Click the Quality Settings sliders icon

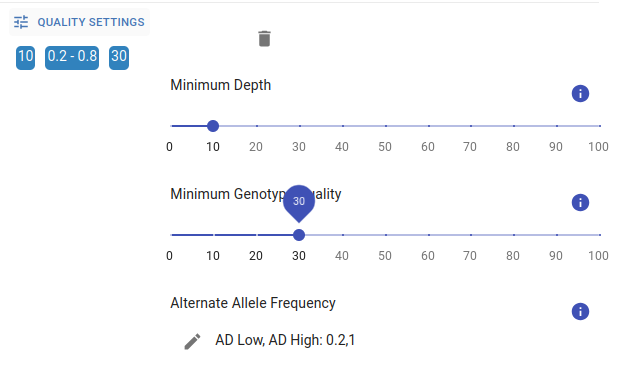click(x=21, y=22)
